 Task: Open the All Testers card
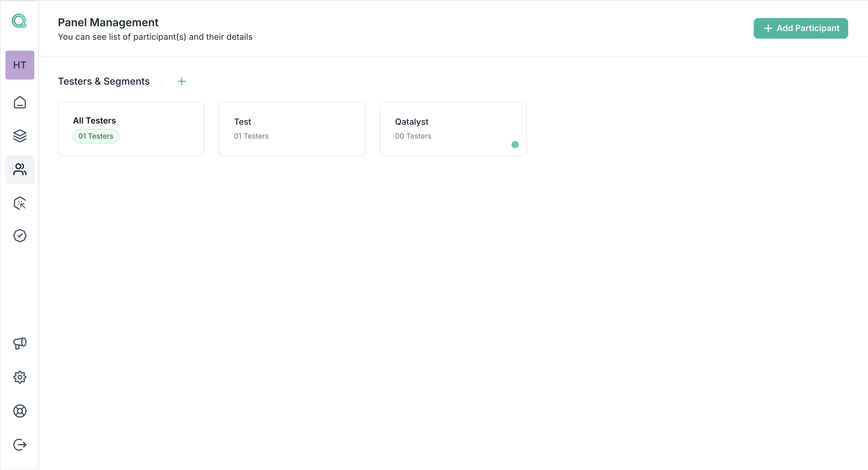(131, 129)
